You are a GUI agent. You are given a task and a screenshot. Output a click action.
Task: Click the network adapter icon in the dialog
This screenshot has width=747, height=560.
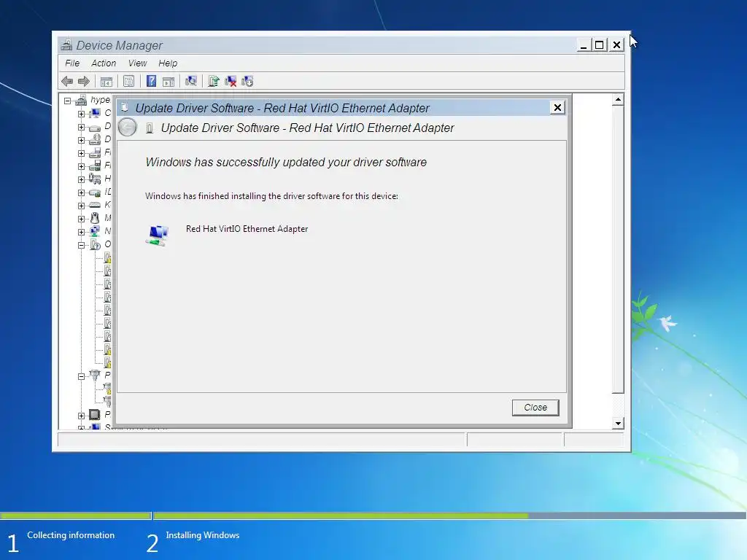pos(157,236)
